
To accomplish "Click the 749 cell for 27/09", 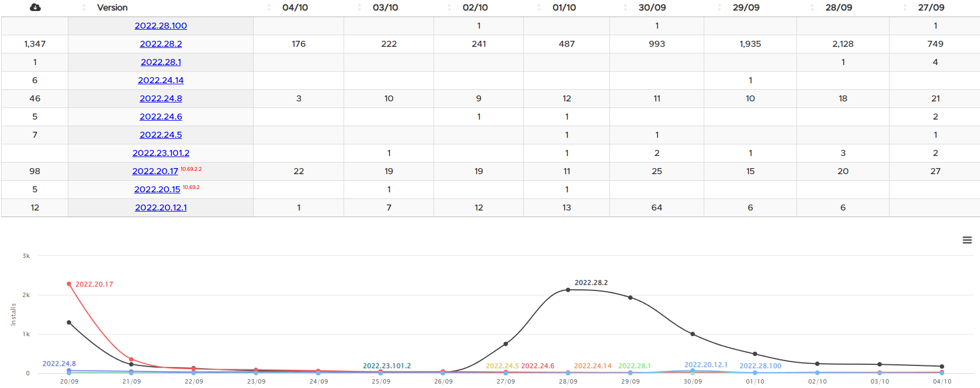I will coord(935,44).
